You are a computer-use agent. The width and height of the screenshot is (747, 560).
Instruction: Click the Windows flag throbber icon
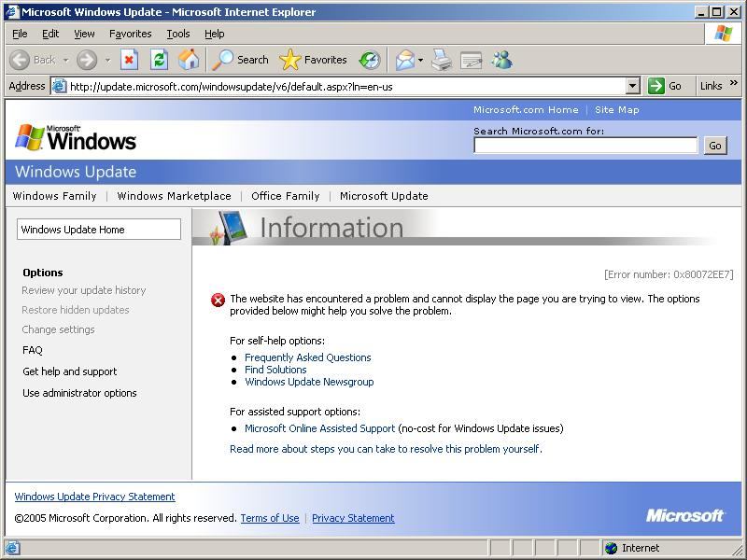pyautogui.click(x=723, y=34)
